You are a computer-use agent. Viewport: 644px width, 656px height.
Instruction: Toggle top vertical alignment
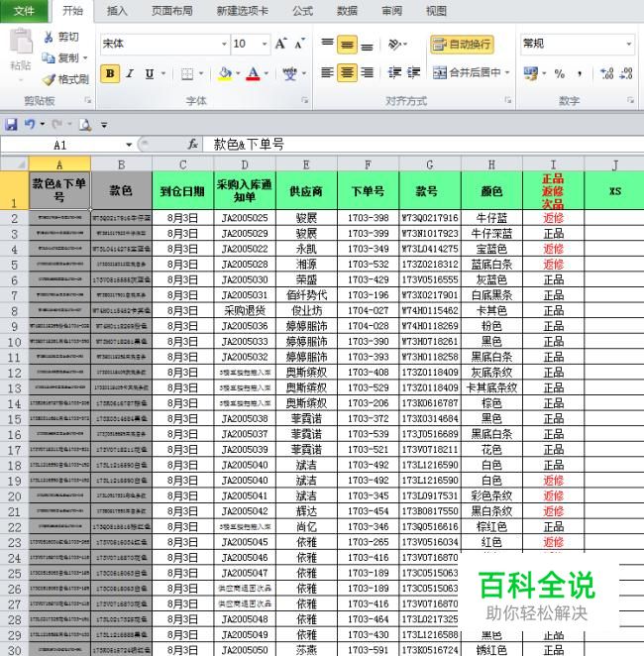tap(327, 44)
